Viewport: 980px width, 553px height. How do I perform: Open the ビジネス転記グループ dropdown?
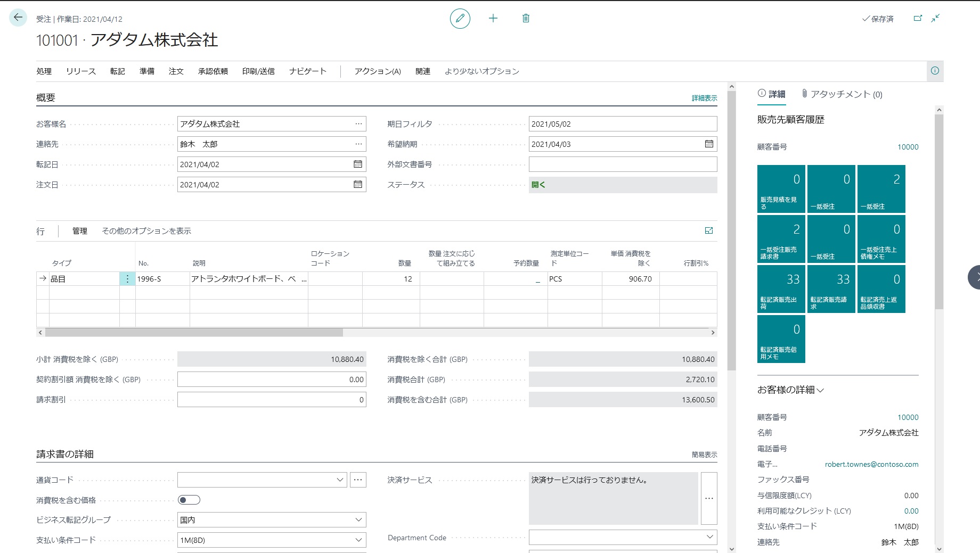(x=358, y=520)
